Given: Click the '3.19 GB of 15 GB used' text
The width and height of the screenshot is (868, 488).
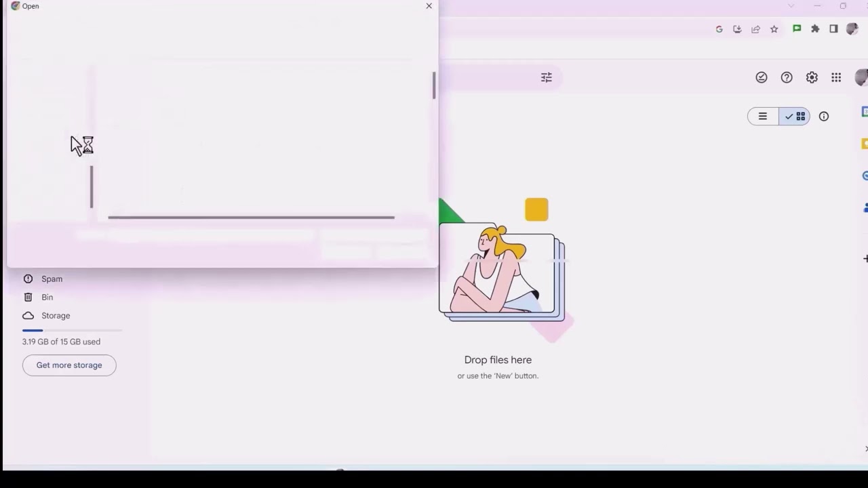Looking at the screenshot, I should pos(61,342).
